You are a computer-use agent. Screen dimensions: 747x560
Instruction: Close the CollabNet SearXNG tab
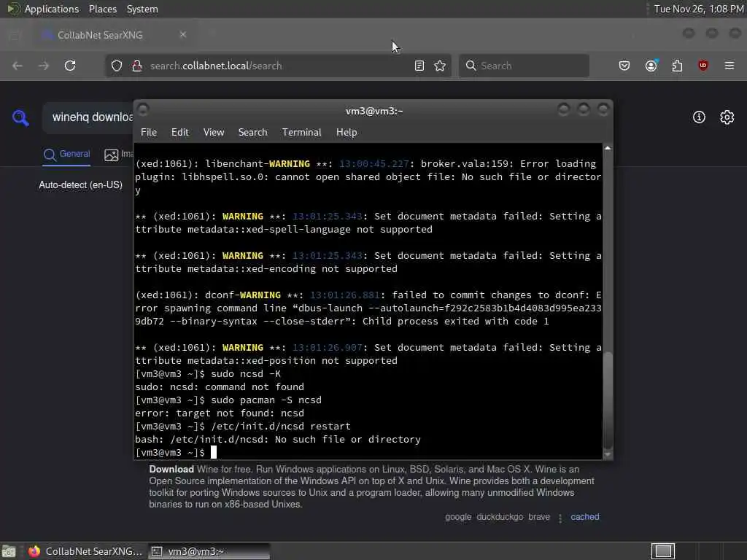183,34
